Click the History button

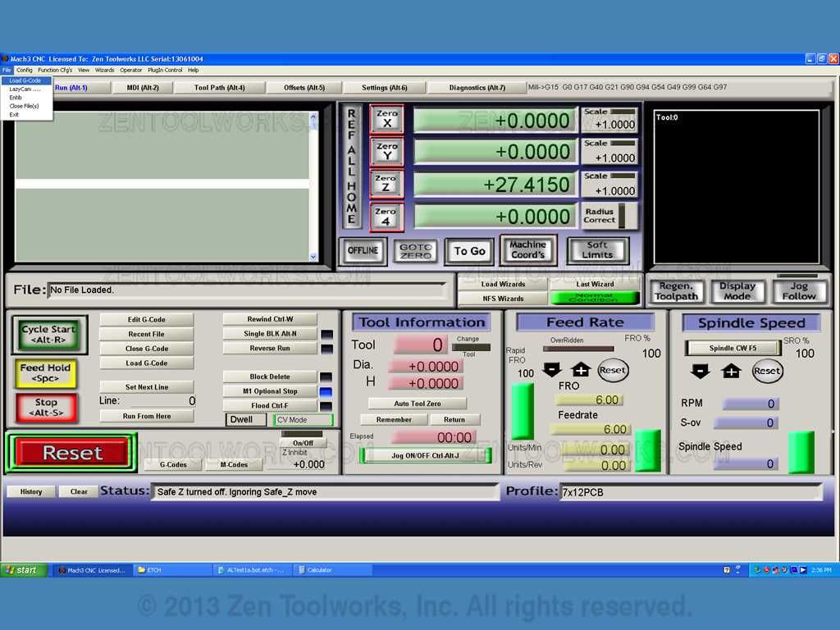tap(31, 491)
